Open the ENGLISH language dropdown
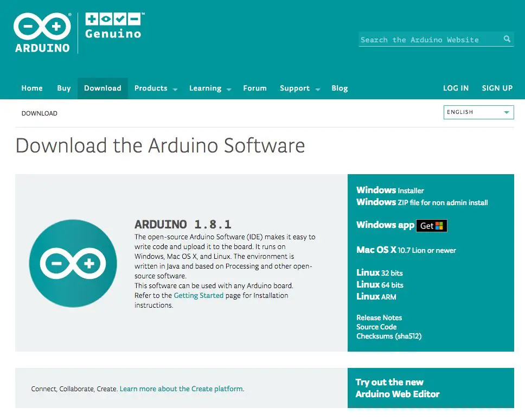Image resolution: width=525 pixels, height=420 pixels. tap(478, 112)
